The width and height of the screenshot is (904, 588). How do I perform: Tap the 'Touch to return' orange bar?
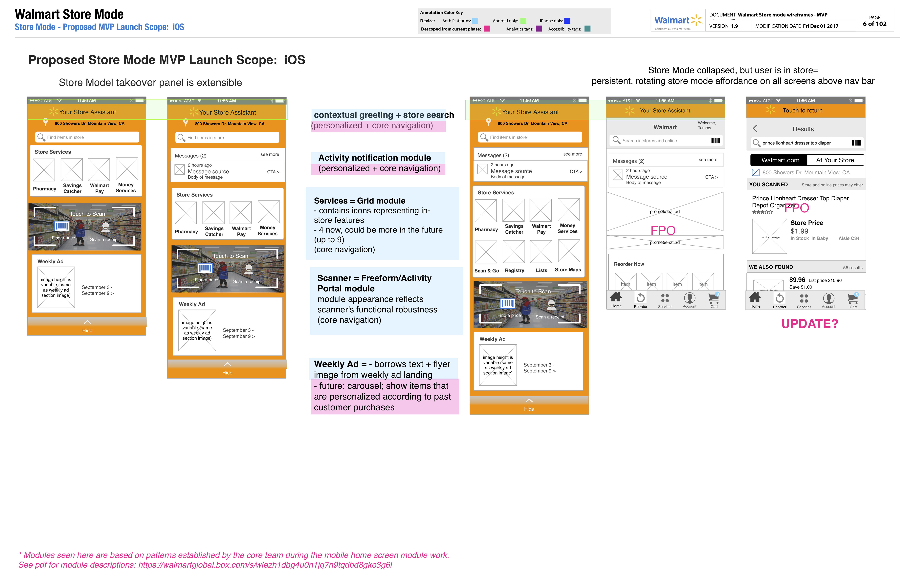[806, 110]
